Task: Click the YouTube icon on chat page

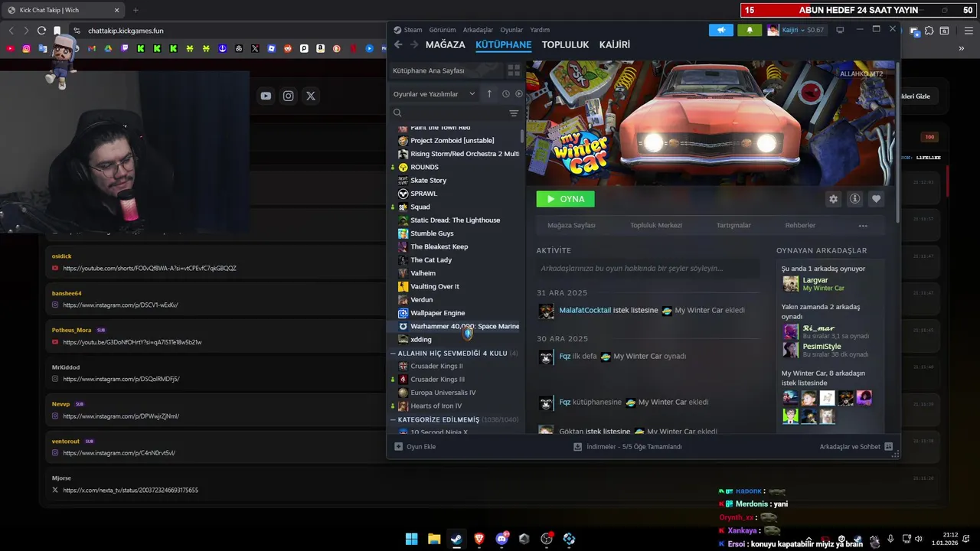Action: (266, 96)
